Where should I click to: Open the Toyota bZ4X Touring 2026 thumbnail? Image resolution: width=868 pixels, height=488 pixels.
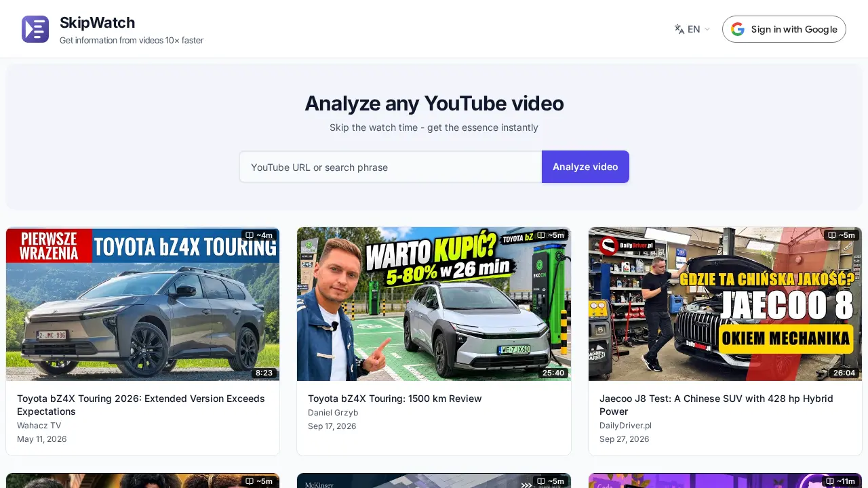[142, 304]
